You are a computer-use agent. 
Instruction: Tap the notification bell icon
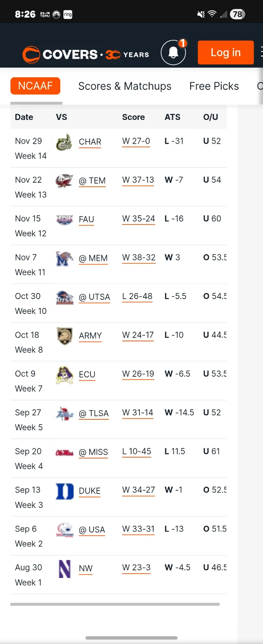point(173,53)
